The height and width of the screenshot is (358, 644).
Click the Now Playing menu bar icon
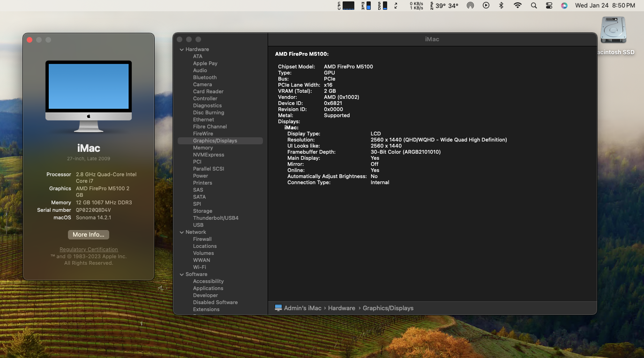(x=486, y=6)
